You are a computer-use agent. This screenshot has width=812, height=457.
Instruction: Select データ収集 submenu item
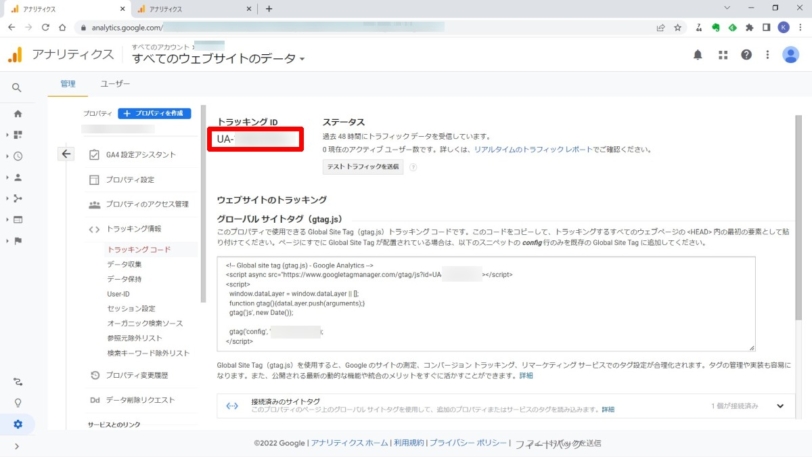(x=124, y=264)
